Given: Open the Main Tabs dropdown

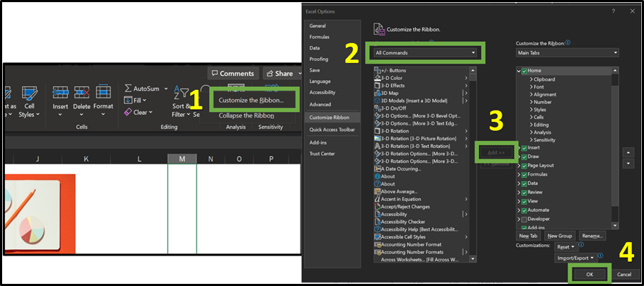Looking at the screenshot, I should tap(567, 53).
